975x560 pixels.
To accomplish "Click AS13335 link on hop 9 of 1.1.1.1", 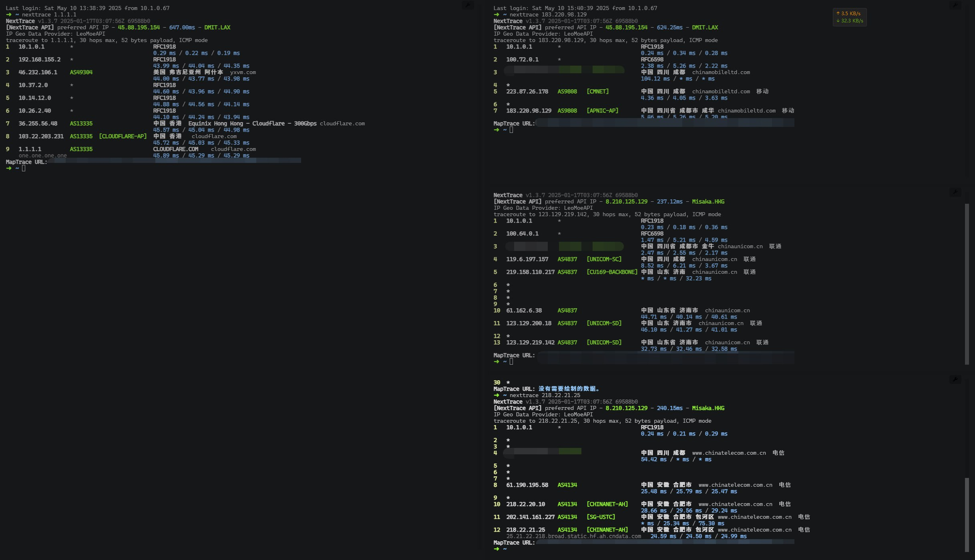I will (81, 149).
